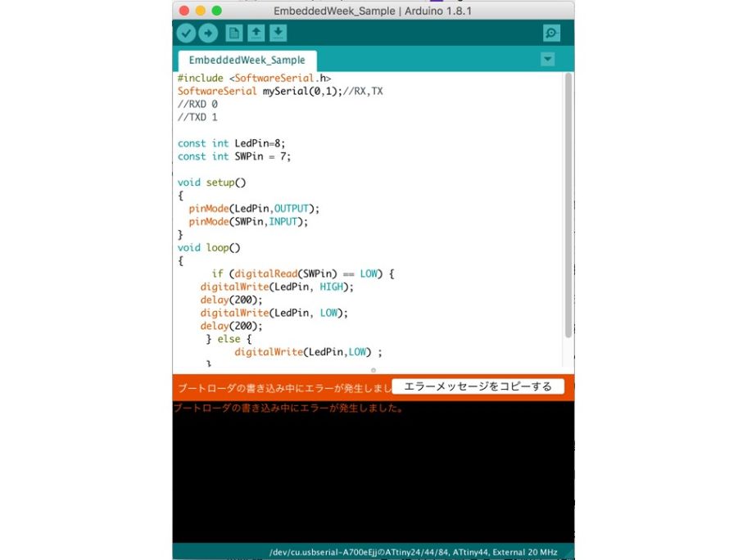Select the EmbeddedWeek_Sample tab
The height and width of the screenshot is (560, 747).
click(247, 61)
